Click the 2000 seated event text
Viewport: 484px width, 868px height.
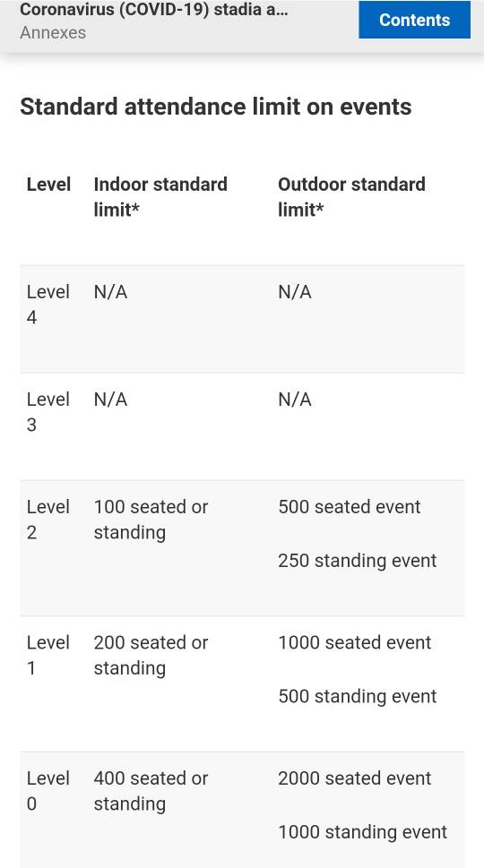pyautogui.click(x=354, y=778)
